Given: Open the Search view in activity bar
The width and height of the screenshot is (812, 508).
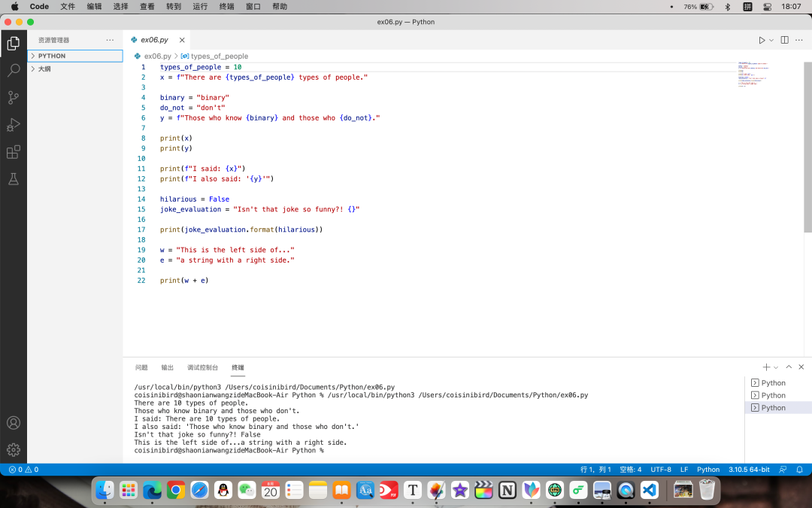Looking at the screenshot, I should [x=14, y=71].
